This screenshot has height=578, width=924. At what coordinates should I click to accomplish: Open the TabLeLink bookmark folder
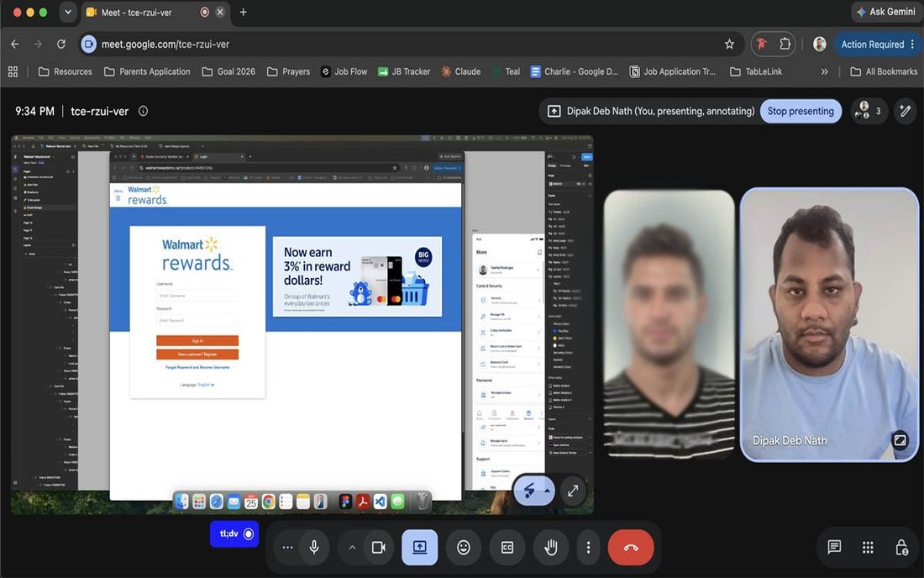point(756,72)
